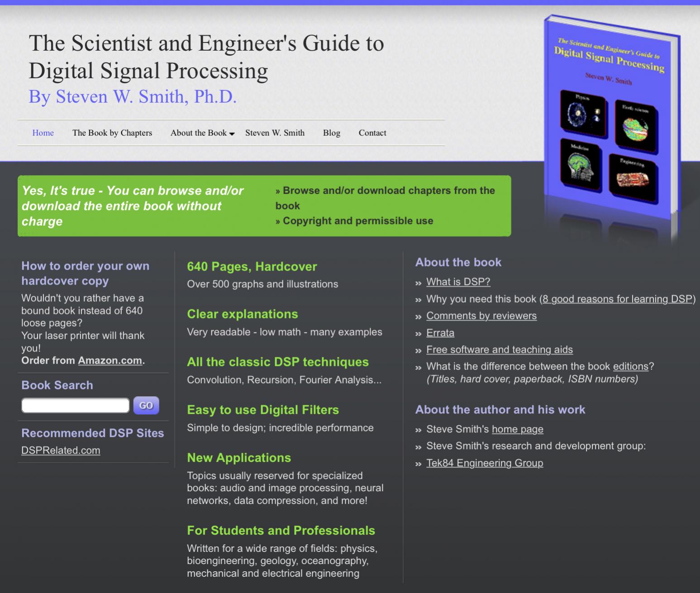Click the Earth science picture on cover
Screen dimensions: 700x593
pos(636,127)
